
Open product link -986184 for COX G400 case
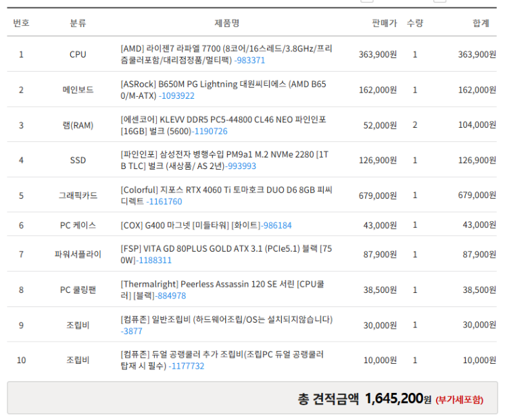point(276,225)
